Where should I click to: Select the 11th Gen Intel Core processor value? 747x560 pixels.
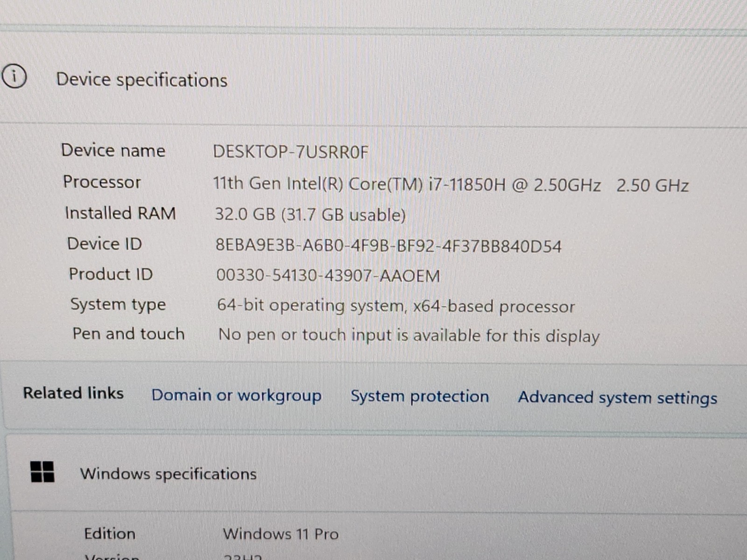pos(451,184)
